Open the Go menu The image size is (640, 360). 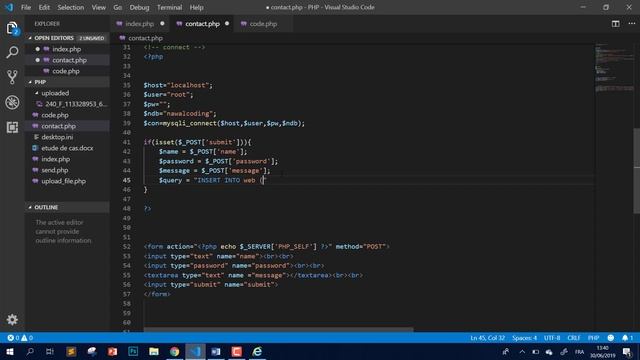(118, 7)
